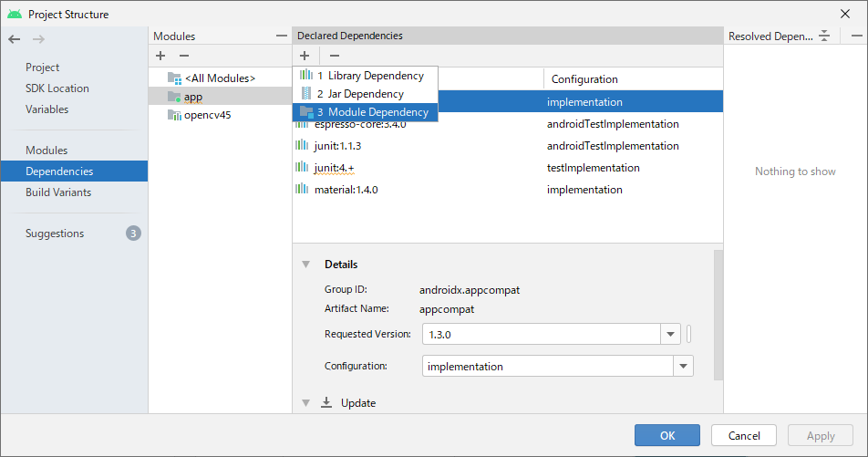
Task: Click the Apply button
Action: click(821, 435)
